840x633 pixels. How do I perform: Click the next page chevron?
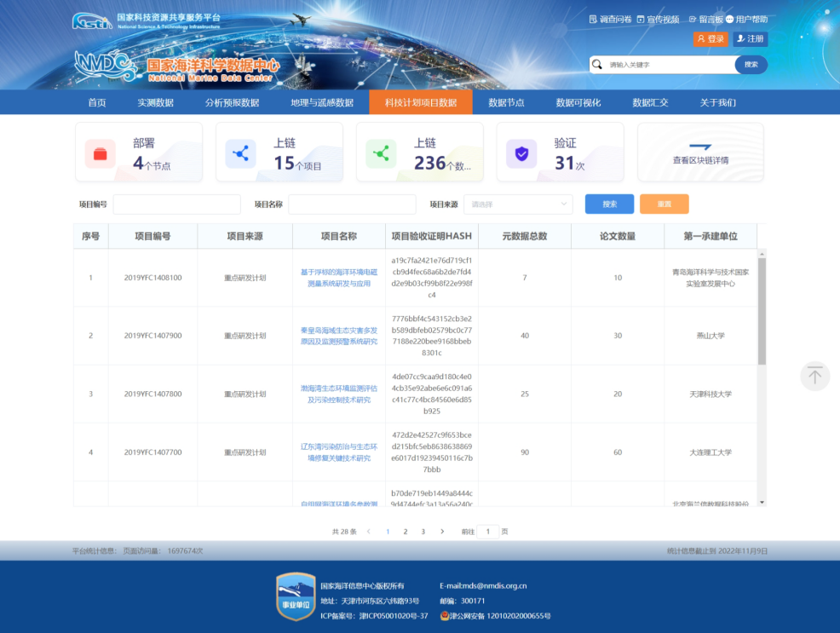tap(441, 531)
